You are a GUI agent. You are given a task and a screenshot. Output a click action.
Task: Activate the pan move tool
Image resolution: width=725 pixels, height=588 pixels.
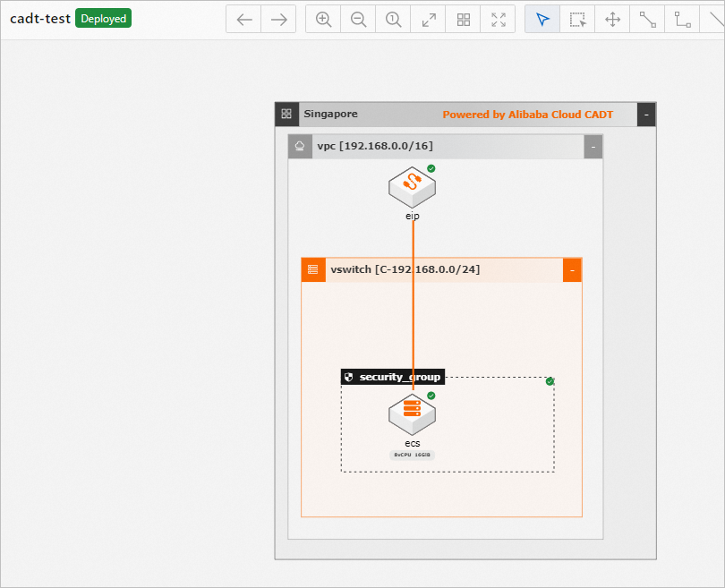(612, 20)
